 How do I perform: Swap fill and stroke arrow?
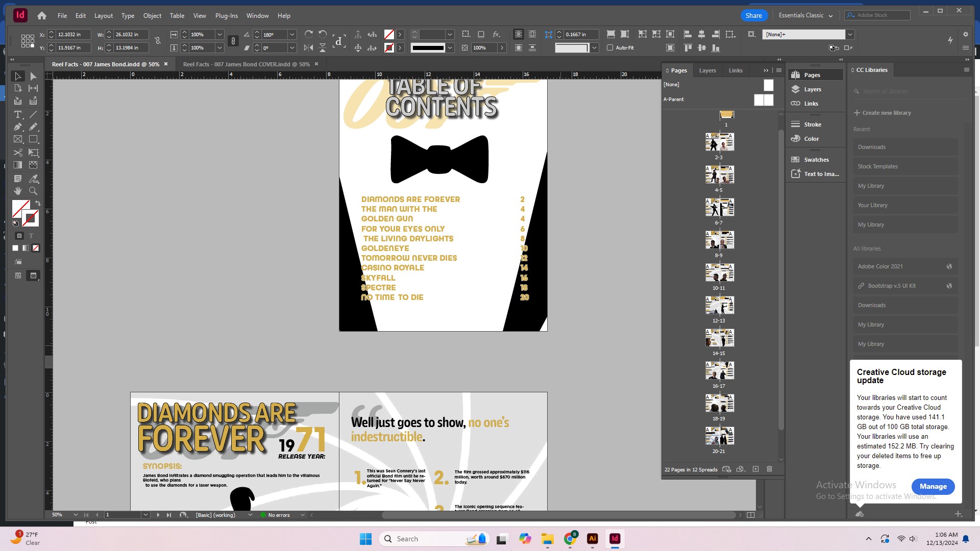[38, 203]
